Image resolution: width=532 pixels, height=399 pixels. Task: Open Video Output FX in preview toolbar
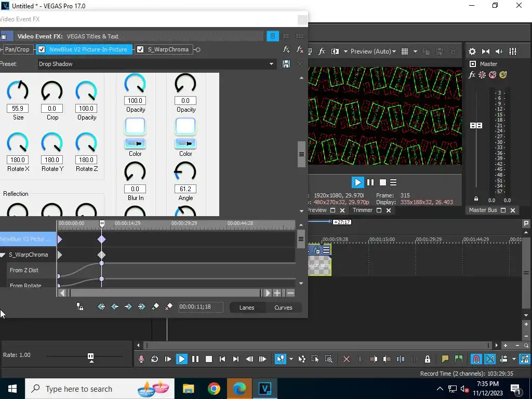pos(322,51)
